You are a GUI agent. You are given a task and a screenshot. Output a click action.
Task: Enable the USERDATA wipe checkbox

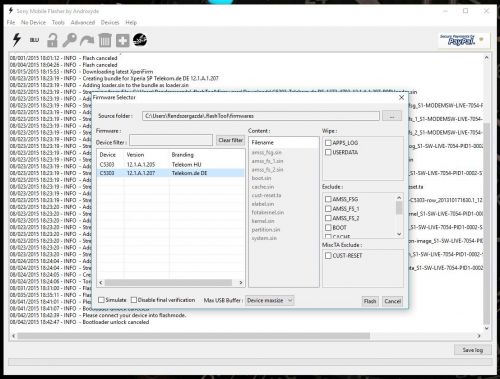tap(328, 152)
